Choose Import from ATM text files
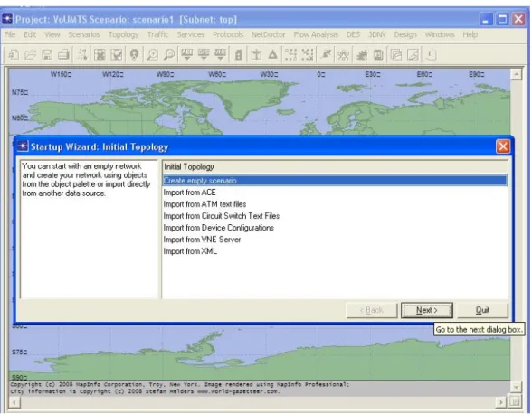The image size is (532, 414). [204, 204]
